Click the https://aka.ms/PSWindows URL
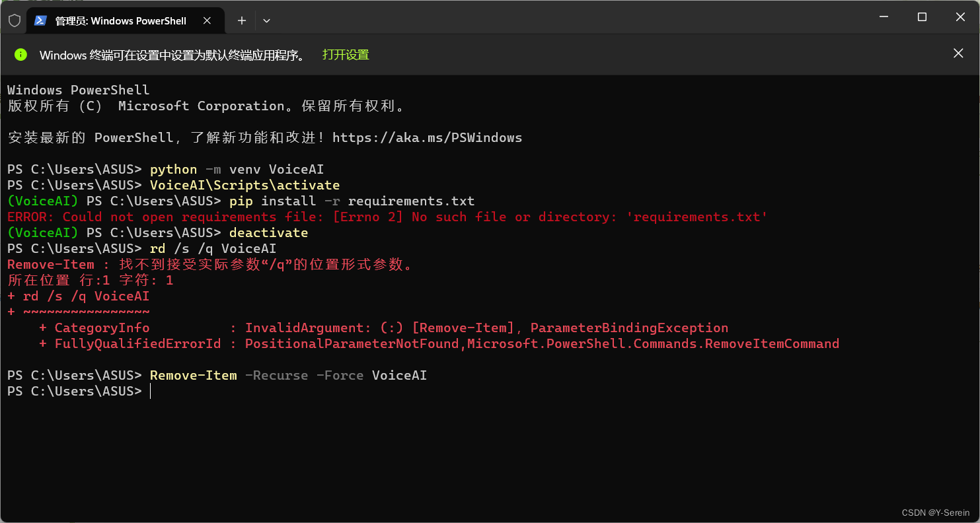Image resolution: width=980 pixels, height=523 pixels. pos(427,137)
